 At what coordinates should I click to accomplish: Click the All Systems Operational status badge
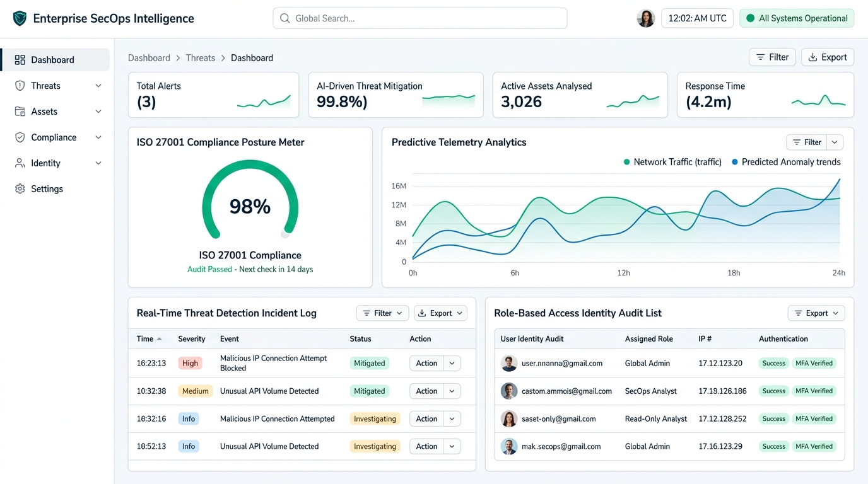pyautogui.click(x=797, y=18)
